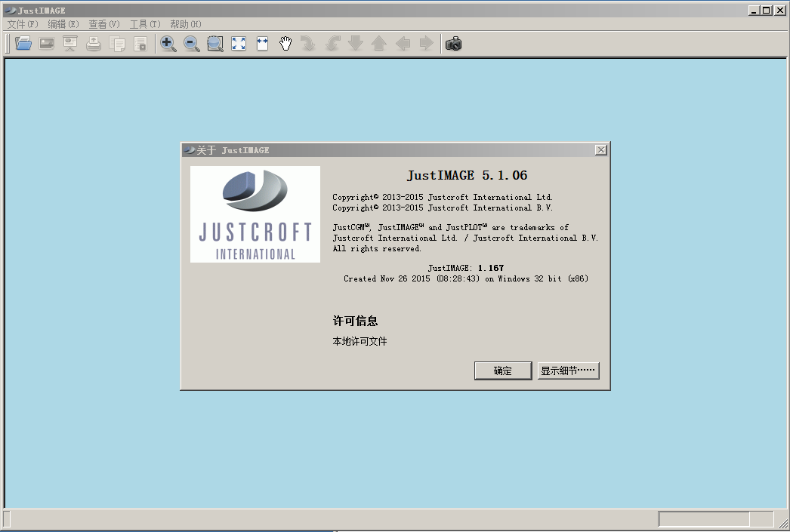This screenshot has height=532, width=790.
Task: Open the 文件(F) menu
Action: click(23, 24)
